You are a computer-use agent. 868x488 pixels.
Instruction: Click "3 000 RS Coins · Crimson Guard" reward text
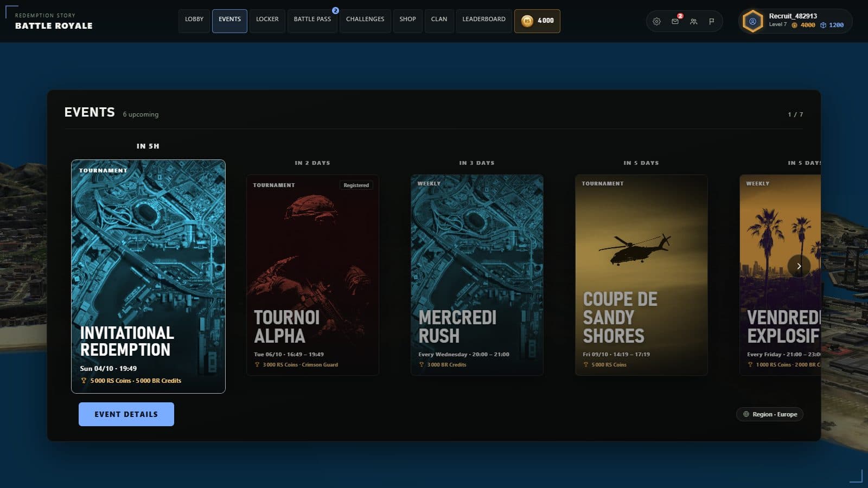point(300,365)
